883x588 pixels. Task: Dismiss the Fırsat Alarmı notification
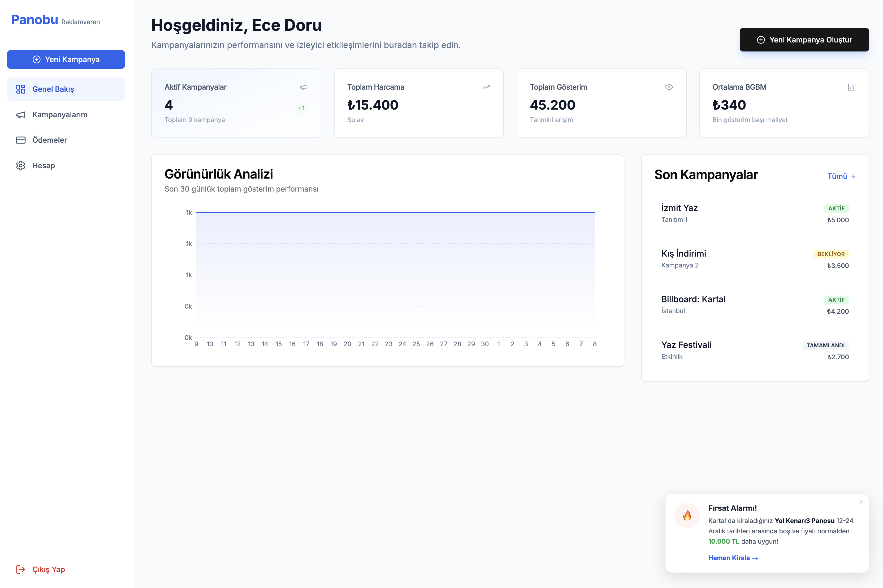[861, 502]
